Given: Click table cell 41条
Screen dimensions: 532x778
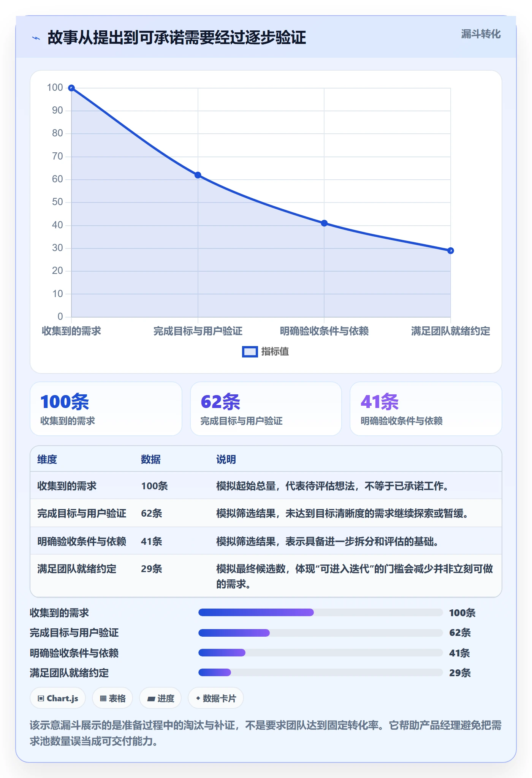Looking at the screenshot, I should (x=152, y=542).
